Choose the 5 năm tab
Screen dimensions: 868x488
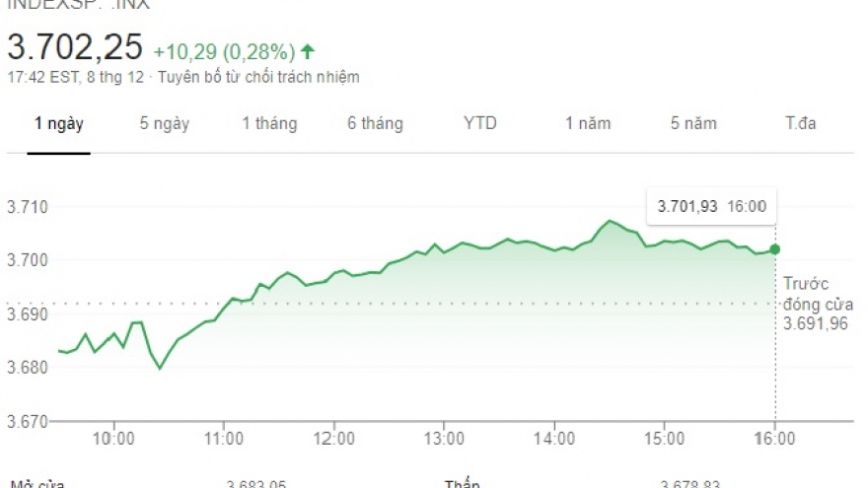[693, 124]
